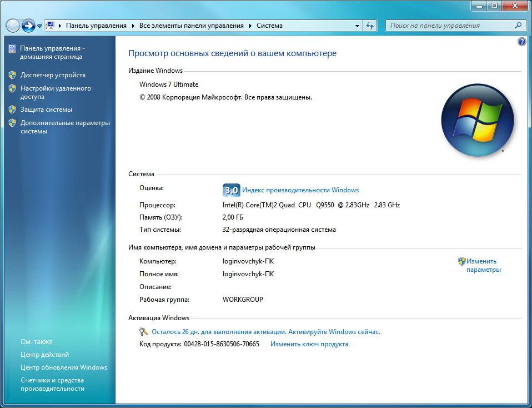Click shield icon beside Дополнительные параметры системы
This screenshot has height=408, width=532.
pyautogui.click(x=12, y=123)
